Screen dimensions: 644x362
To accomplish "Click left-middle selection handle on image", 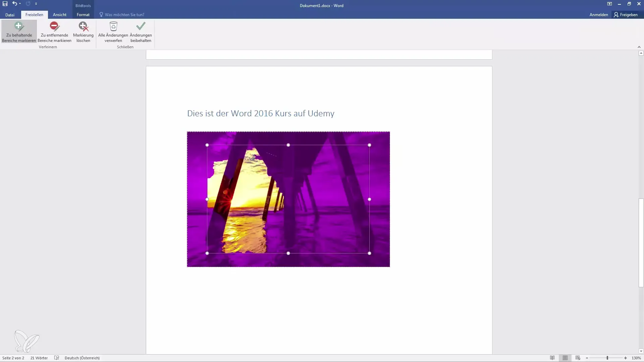I will 207,199.
